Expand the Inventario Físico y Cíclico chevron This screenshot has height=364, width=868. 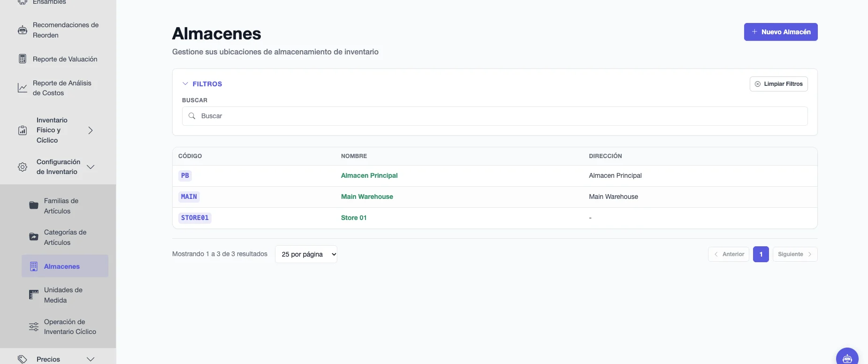coord(91,130)
